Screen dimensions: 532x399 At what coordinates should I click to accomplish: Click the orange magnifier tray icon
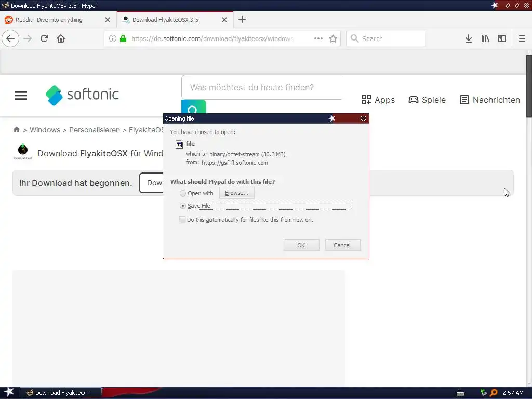click(x=494, y=393)
